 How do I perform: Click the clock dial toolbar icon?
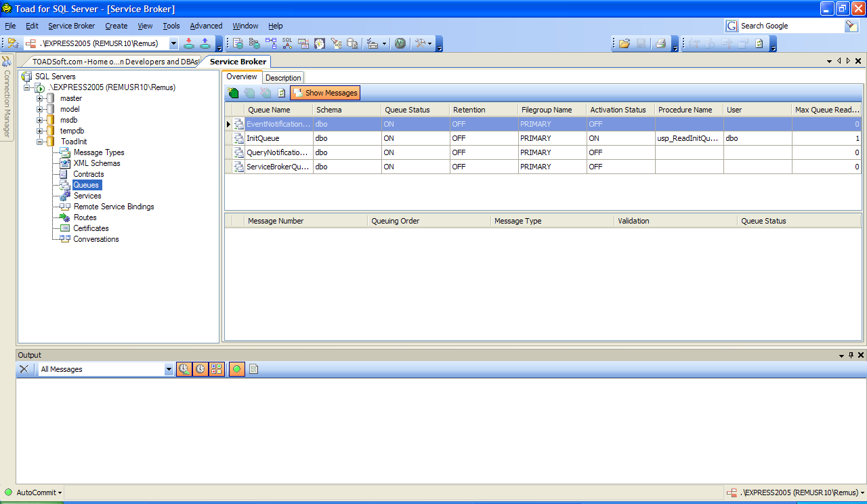click(x=320, y=43)
